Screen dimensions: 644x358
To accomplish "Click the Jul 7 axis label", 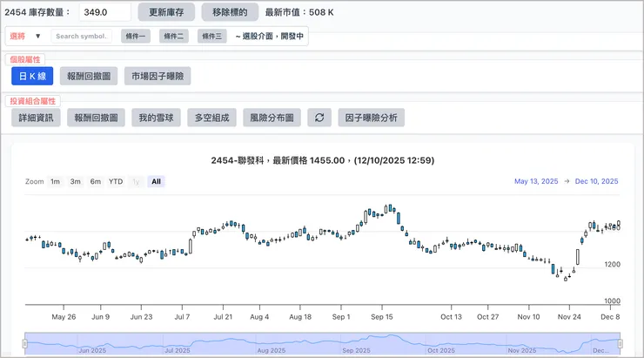I will [182, 317].
